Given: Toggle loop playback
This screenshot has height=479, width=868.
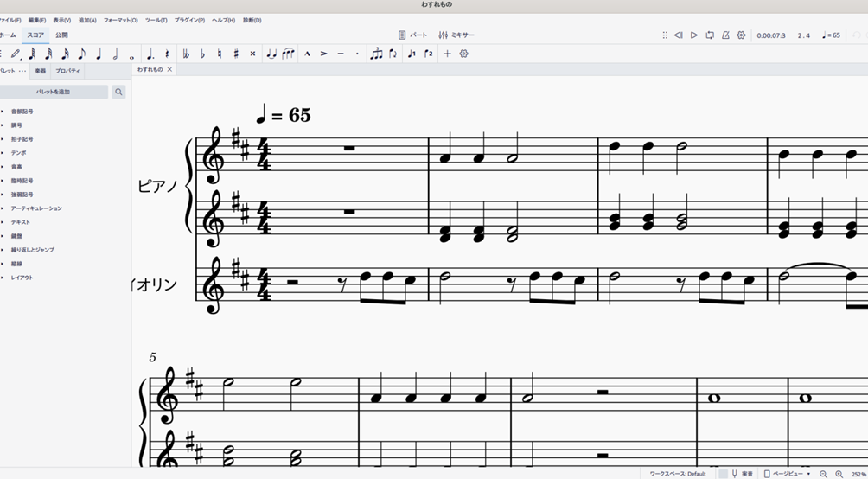Looking at the screenshot, I should click(710, 35).
